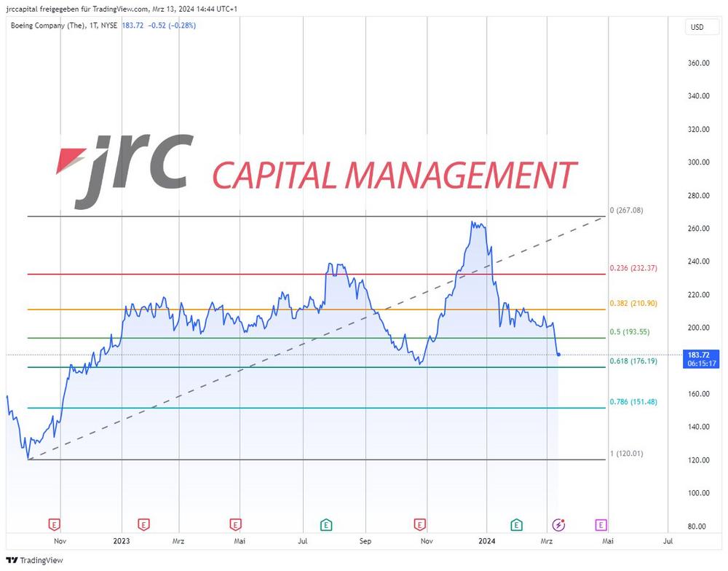Select the 0.786 (151.48) Fibonacci level label
The width and height of the screenshot is (728, 571).
coord(633,402)
